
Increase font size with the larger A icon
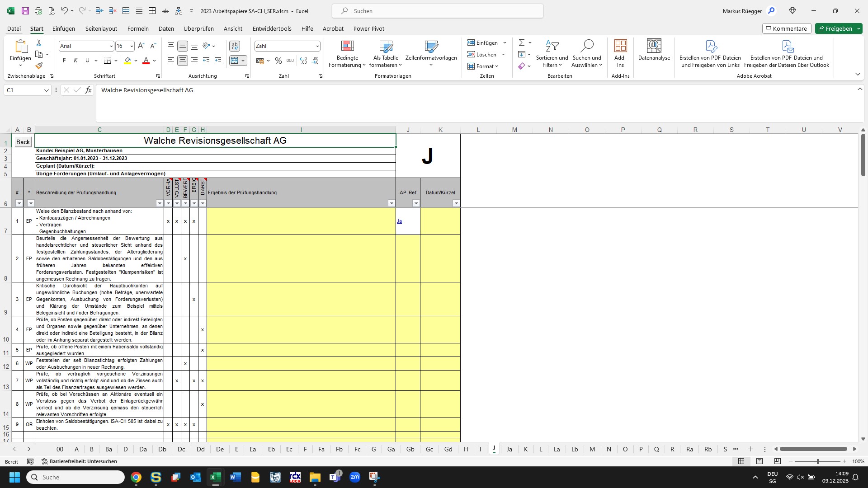pos(141,46)
